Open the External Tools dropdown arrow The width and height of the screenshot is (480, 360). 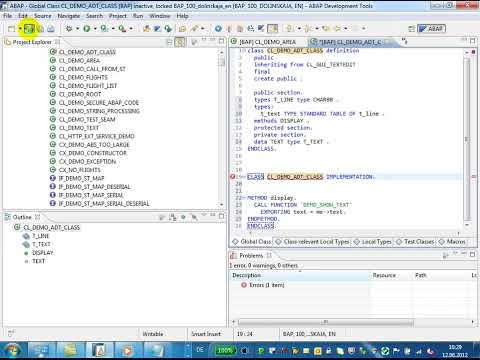coord(131,29)
